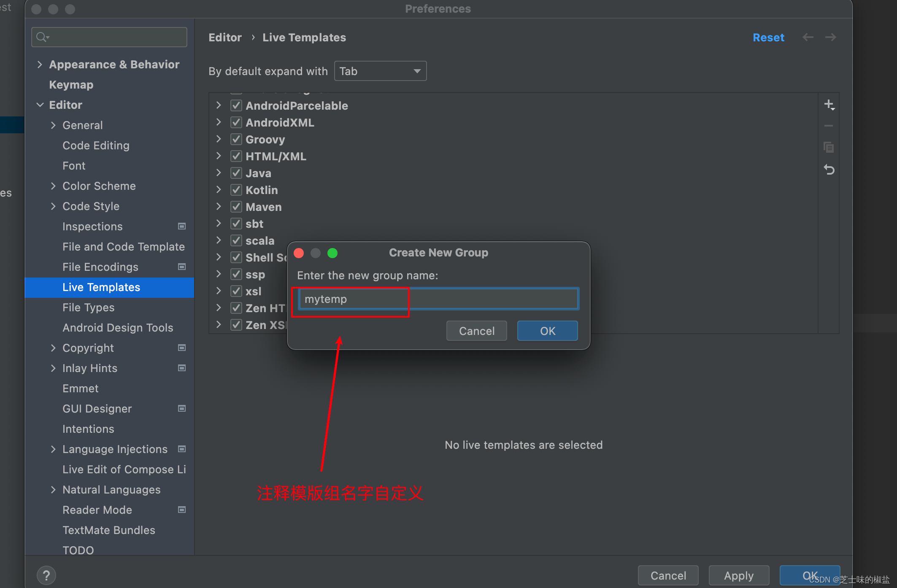
Task: Uncheck the Kotlin template group checkbox
Action: pyautogui.click(x=236, y=190)
